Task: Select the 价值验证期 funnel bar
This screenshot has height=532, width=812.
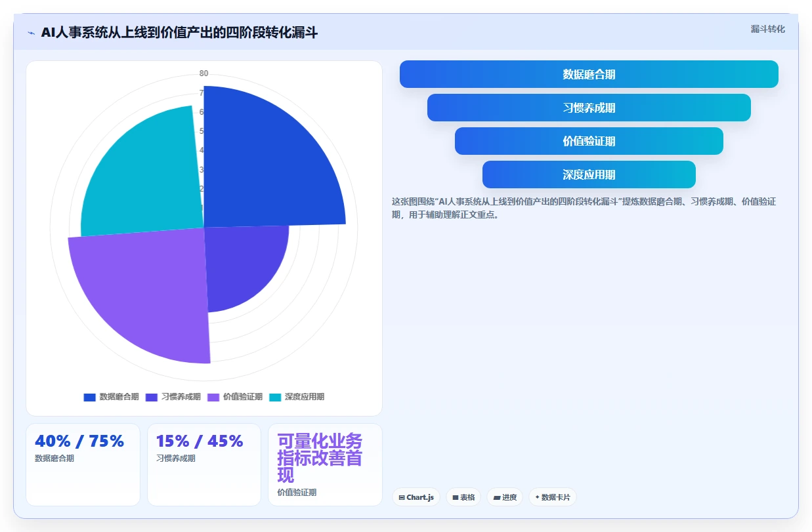Action: [589, 141]
